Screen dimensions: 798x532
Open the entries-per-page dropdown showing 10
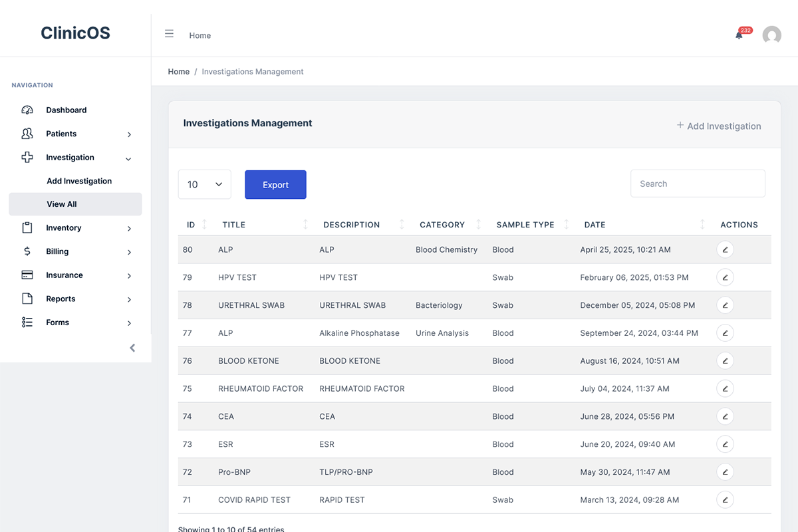point(204,184)
